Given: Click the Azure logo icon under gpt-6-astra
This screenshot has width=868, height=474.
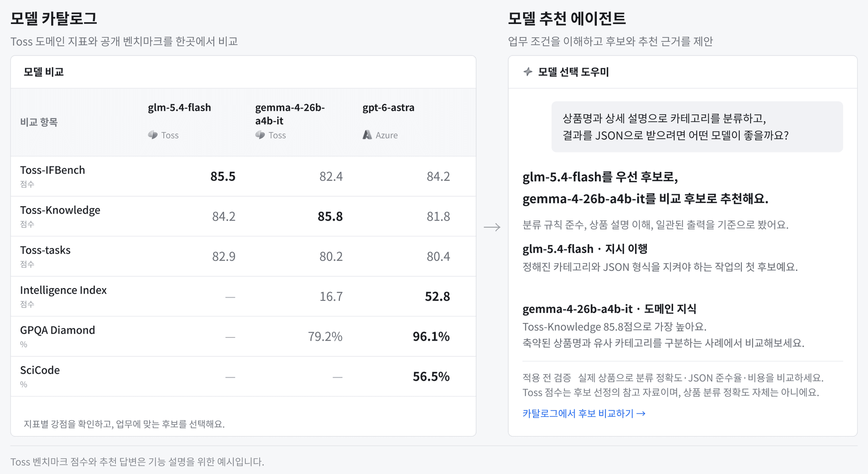Looking at the screenshot, I should click(367, 135).
